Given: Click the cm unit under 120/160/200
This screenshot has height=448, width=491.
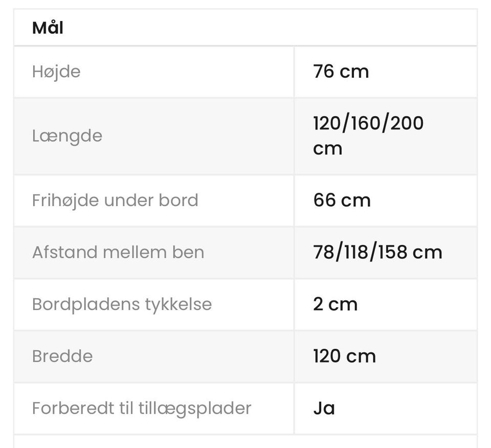Looking at the screenshot, I should (x=327, y=149).
